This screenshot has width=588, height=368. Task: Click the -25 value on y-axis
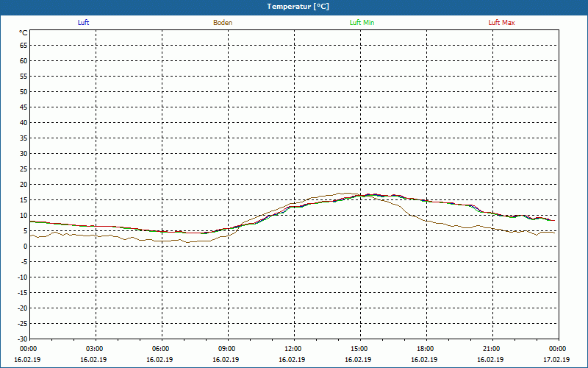coord(23,324)
